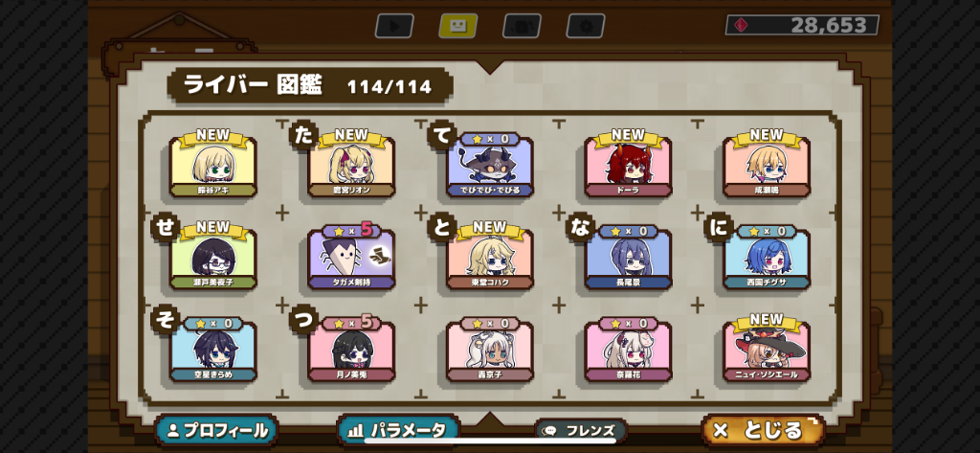Viewport: 980px width, 453px height.
Task: Open the gear settings tab at top
Action: coord(585,26)
